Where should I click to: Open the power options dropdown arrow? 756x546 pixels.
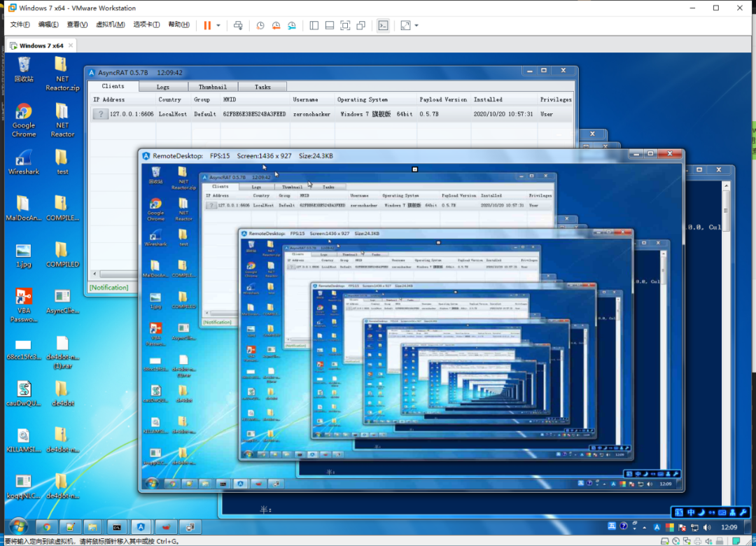[218, 26]
